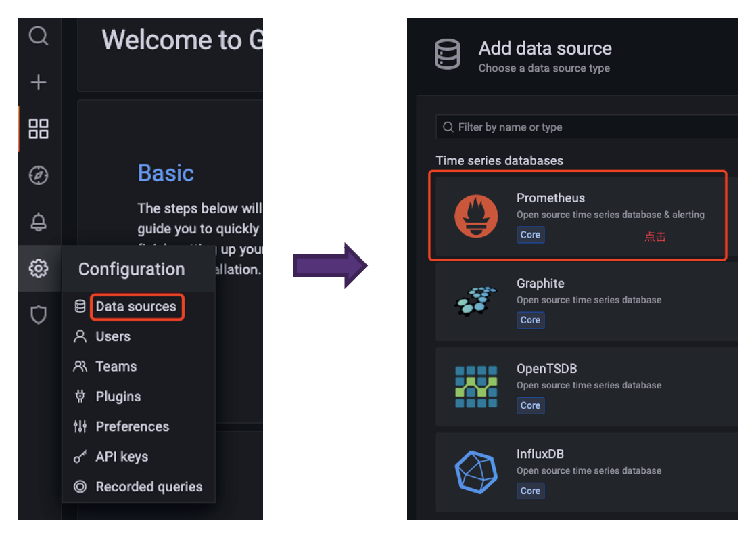Click the InfluxDB polyhedron logo
This screenshot has width=756, height=536.
tap(476, 472)
